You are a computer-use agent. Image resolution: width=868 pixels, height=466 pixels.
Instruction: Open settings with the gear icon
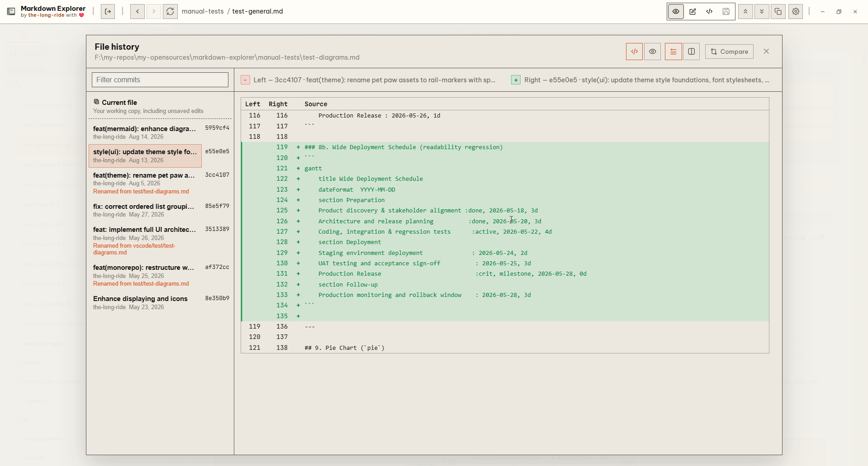pyautogui.click(x=796, y=11)
